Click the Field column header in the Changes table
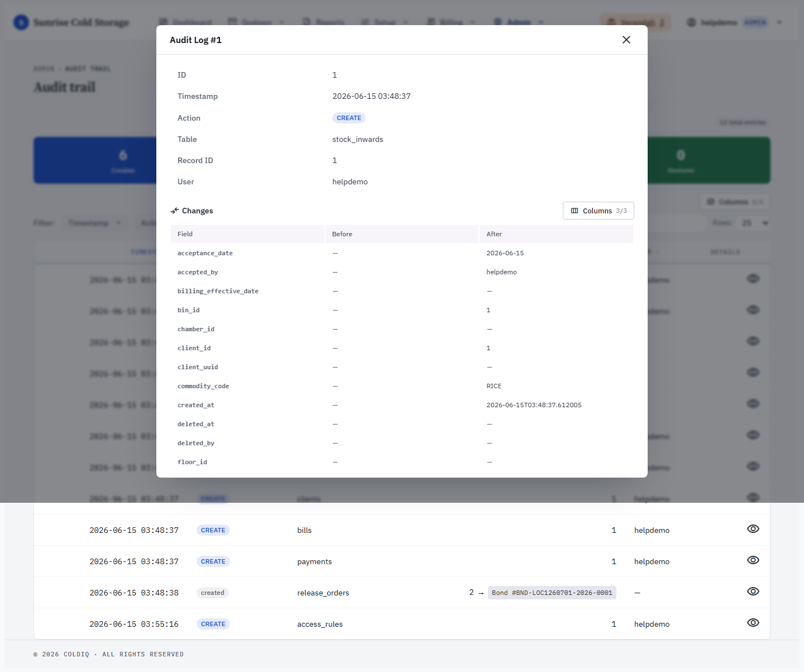Viewport: 804px width, 672px height. coord(247,234)
